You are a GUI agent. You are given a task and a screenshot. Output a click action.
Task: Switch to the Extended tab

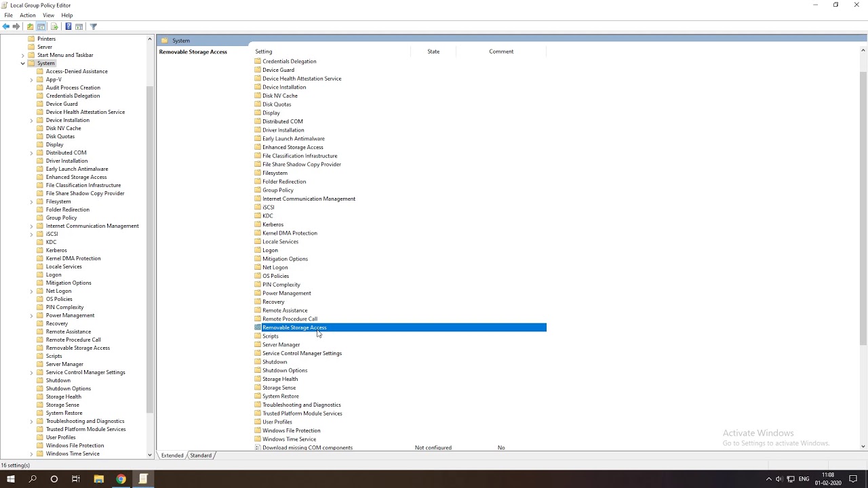(172, 455)
